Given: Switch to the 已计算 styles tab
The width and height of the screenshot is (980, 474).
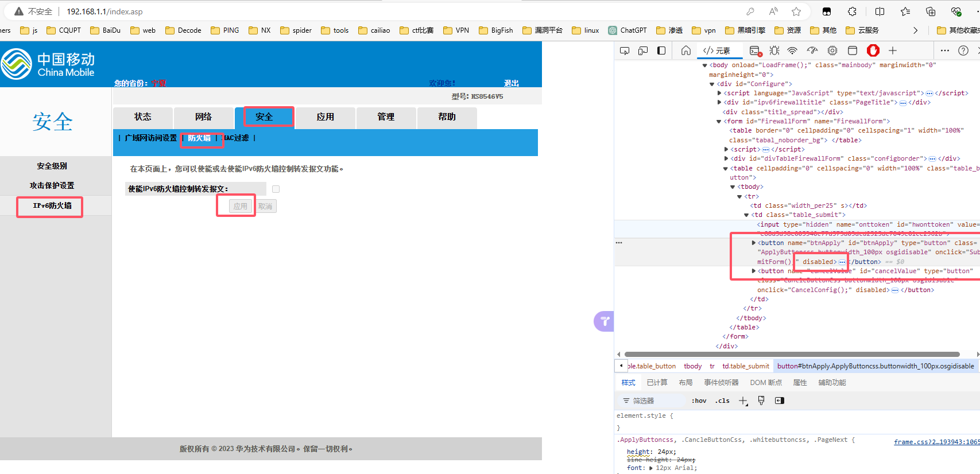Looking at the screenshot, I should coord(657,383).
